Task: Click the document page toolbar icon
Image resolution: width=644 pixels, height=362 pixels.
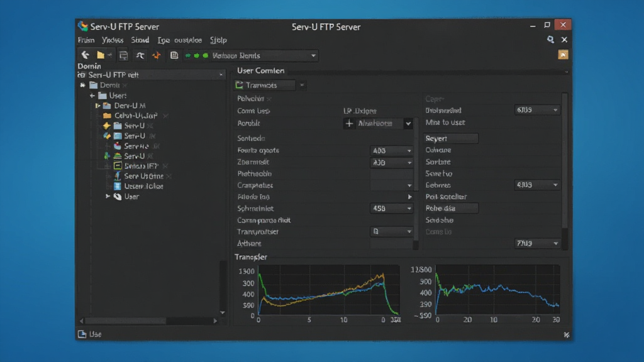Action: (174, 55)
